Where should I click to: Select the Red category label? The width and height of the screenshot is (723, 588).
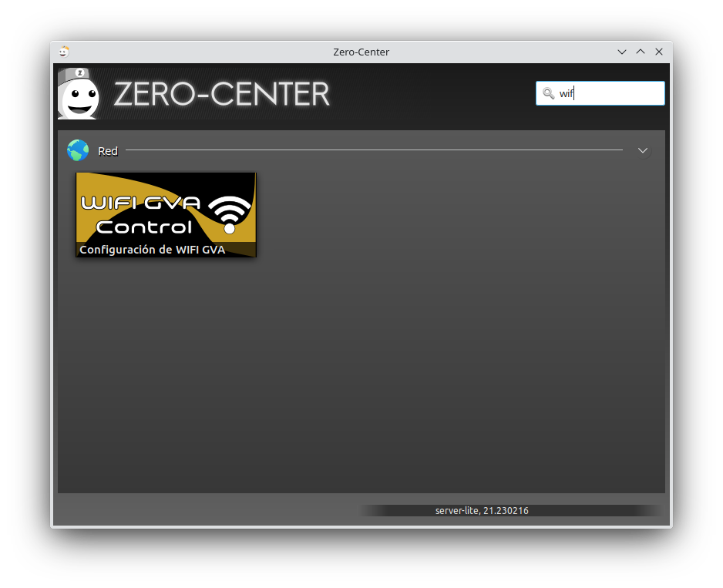[108, 151]
